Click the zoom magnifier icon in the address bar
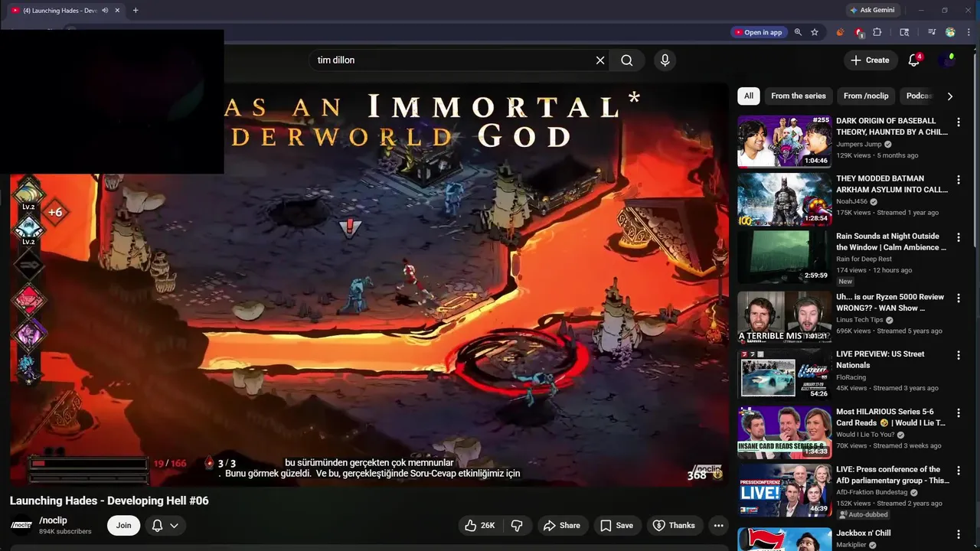 [798, 32]
